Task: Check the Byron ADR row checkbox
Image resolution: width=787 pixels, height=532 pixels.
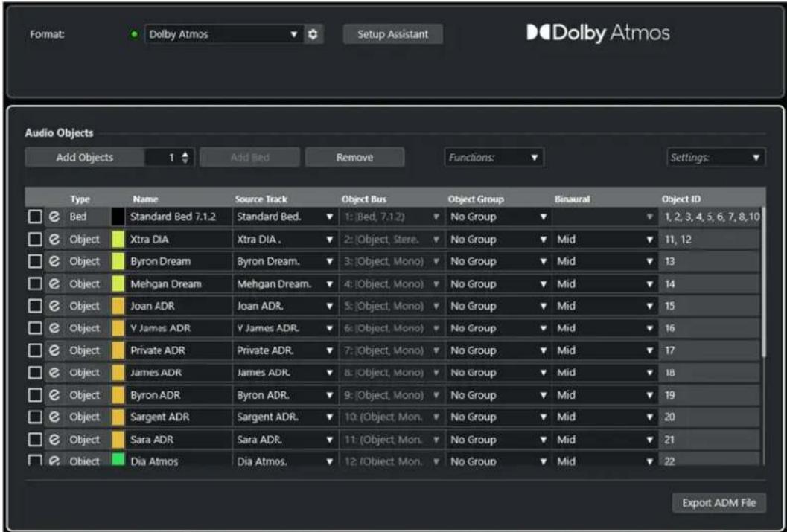Action: point(35,395)
